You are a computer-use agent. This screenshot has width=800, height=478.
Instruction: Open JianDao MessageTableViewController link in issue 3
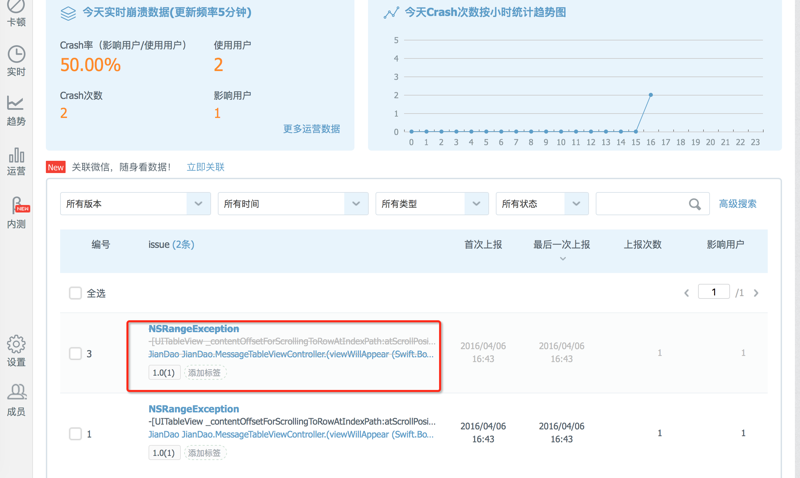(x=291, y=354)
